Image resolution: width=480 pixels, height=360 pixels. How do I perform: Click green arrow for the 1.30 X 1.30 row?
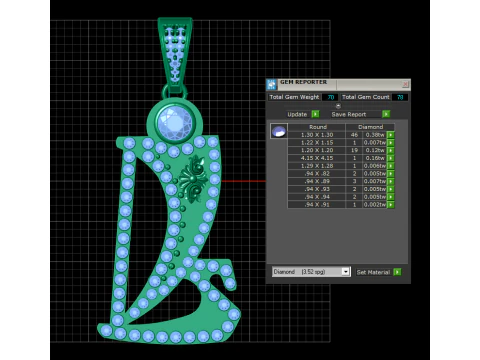391,135
